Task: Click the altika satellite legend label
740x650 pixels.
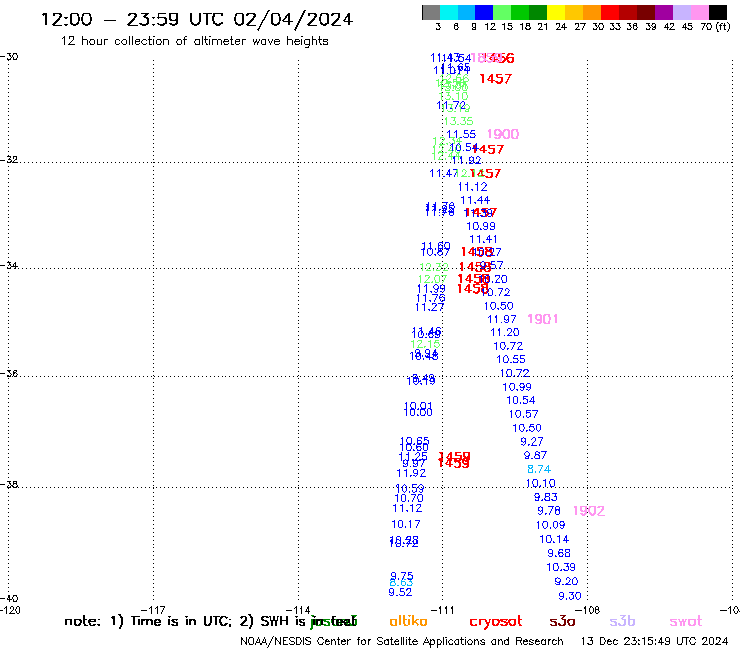Action: (x=408, y=621)
